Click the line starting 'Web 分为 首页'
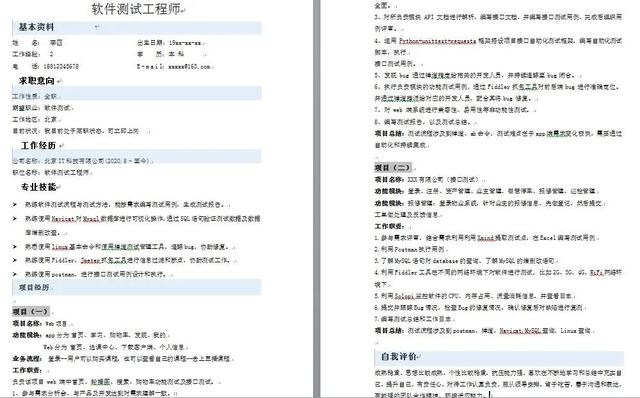 click(x=114, y=347)
